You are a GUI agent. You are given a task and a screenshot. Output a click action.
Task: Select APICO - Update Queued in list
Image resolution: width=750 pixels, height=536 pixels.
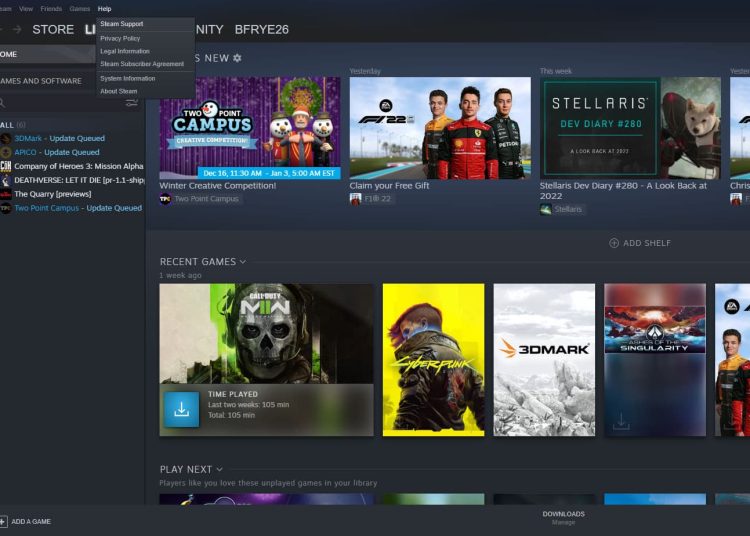(x=57, y=153)
